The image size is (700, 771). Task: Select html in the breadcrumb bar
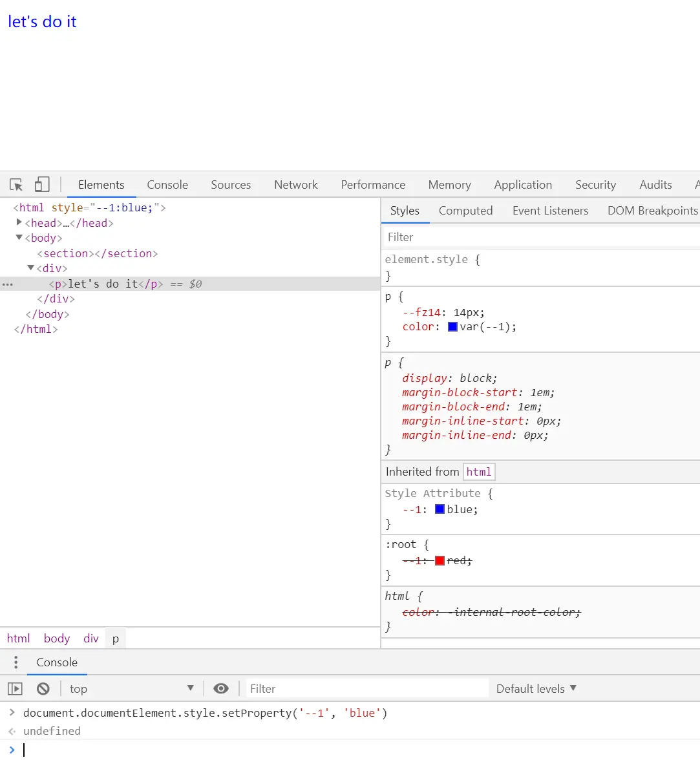pyautogui.click(x=19, y=639)
